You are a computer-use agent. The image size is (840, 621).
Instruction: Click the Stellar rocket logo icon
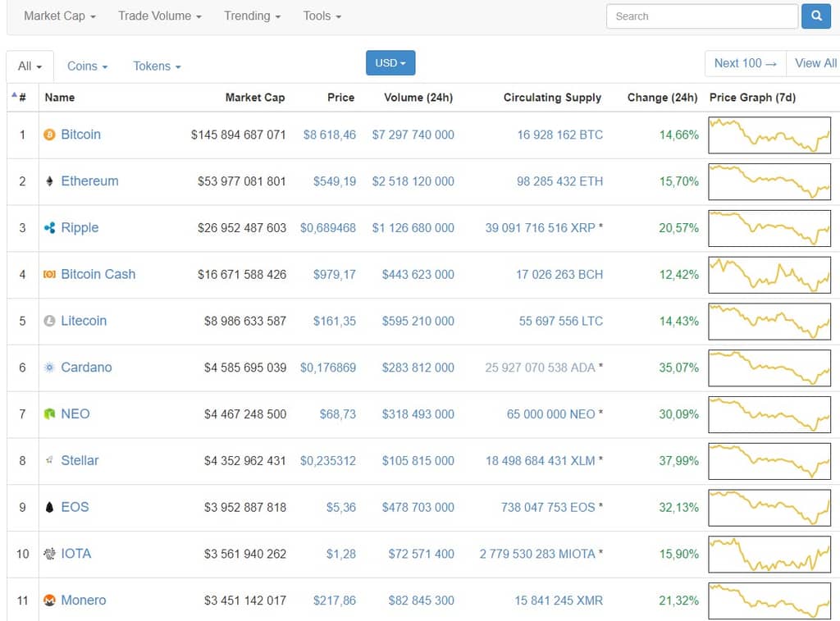pyautogui.click(x=49, y=460)
